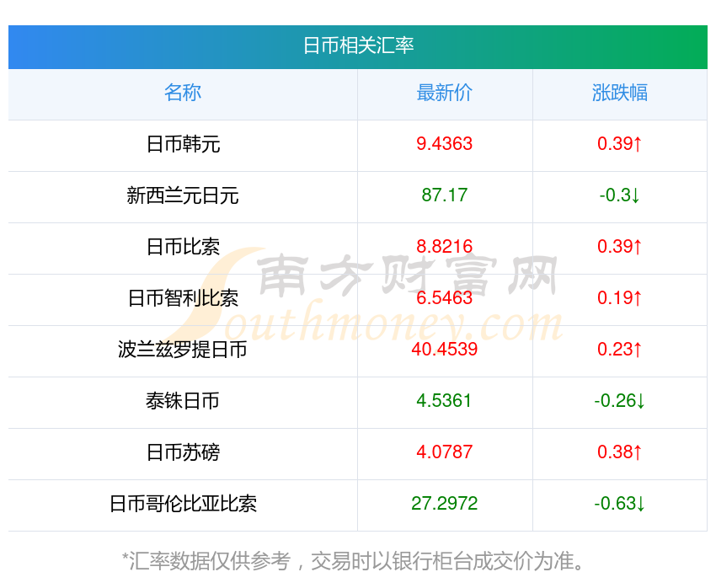Click the 泰铢日币 row name
The width and height of the screenshot is (716, 588).
tap(183, 401)
